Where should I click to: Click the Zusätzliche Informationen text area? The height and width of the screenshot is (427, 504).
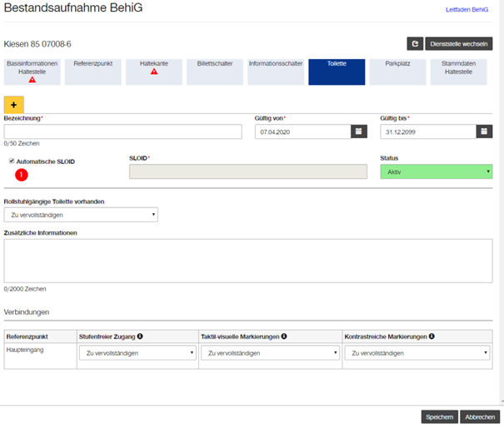(248, 261)
